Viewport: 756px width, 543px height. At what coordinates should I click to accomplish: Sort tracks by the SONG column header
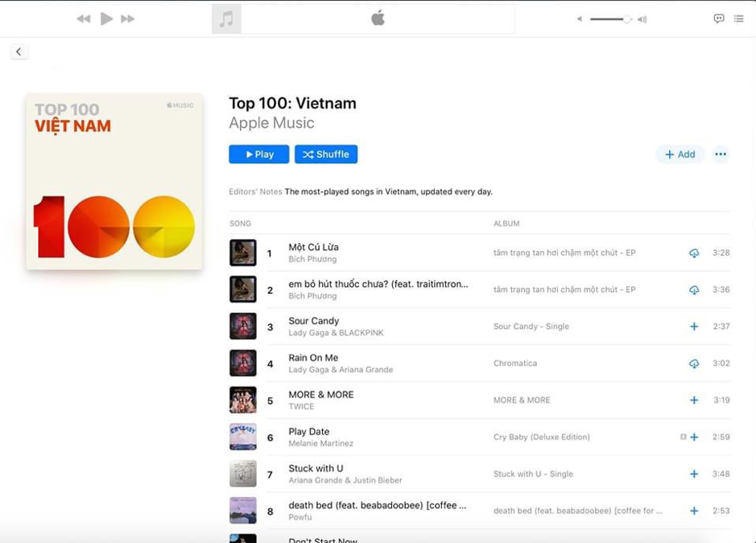point(239,224)
